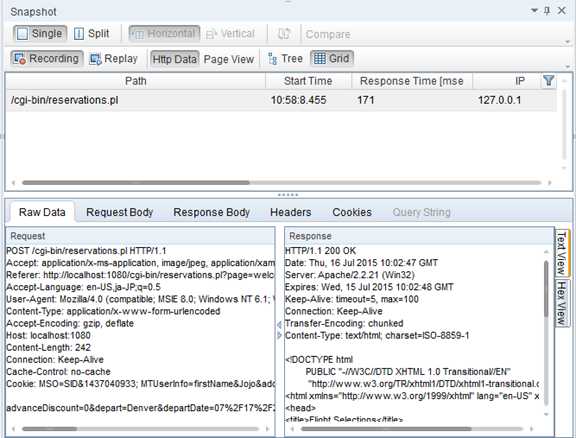Select the Grid display toggle
Screen dimensions: 576x438
(x=332, y=58)
